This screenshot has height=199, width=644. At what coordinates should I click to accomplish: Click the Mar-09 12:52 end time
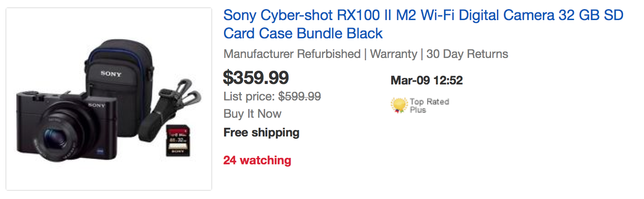(426, 81)
